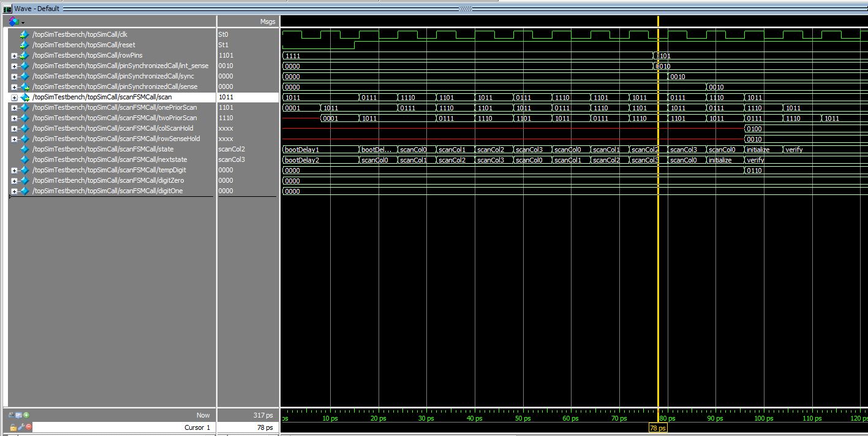Click the Msgs column header
The image size is (868, 436).
click(x=267, y=21)
